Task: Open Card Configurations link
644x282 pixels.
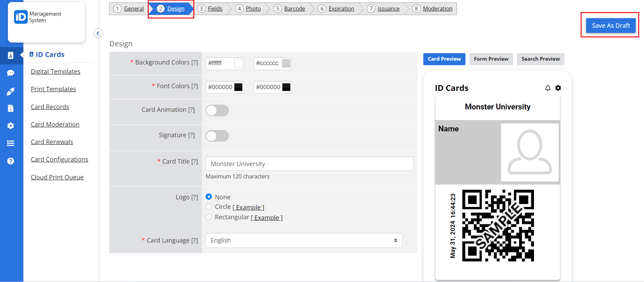Action: click(60, 159)
